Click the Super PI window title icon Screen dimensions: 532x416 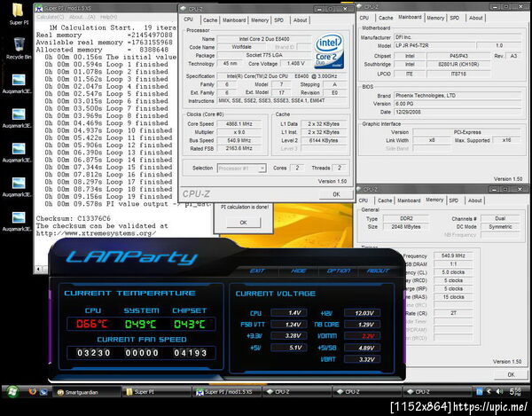(39, 8)
